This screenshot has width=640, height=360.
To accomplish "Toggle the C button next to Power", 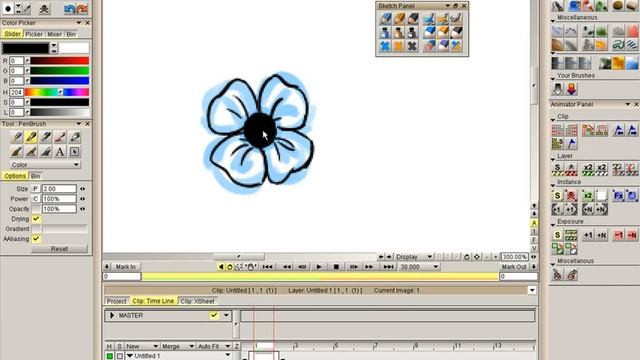I will [36, 199].
